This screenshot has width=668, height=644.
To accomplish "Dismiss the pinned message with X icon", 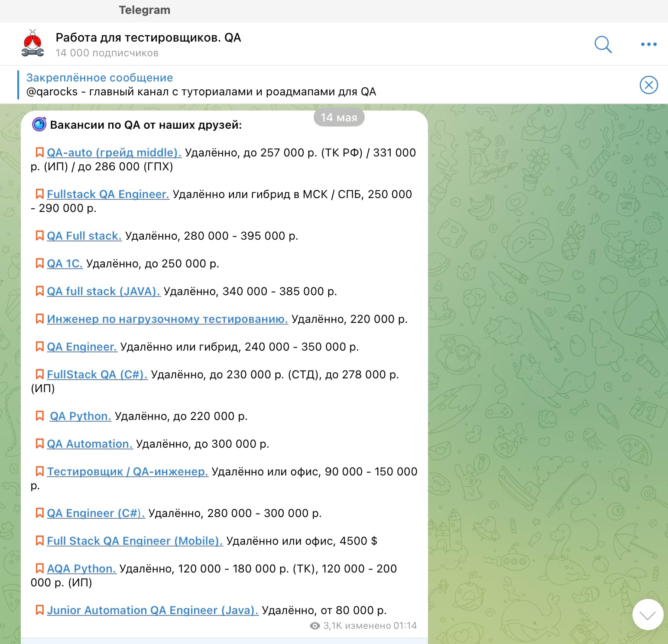I will (x=649, y=85).
